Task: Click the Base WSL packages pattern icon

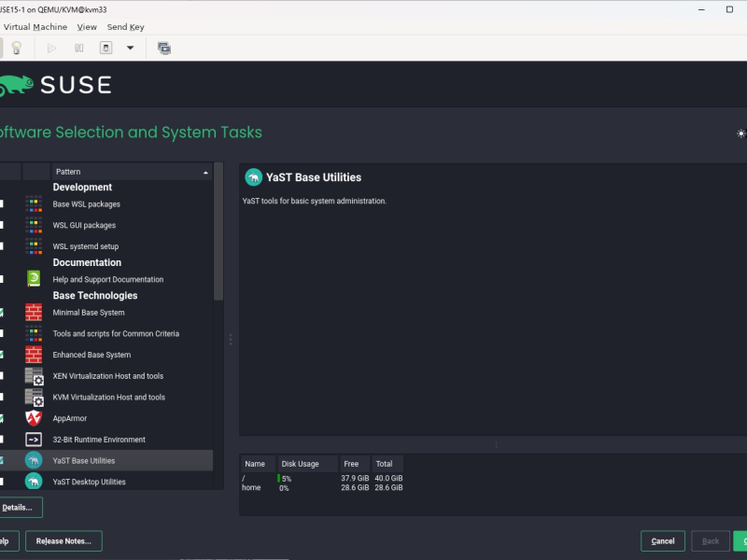Action: pos(34,203)
